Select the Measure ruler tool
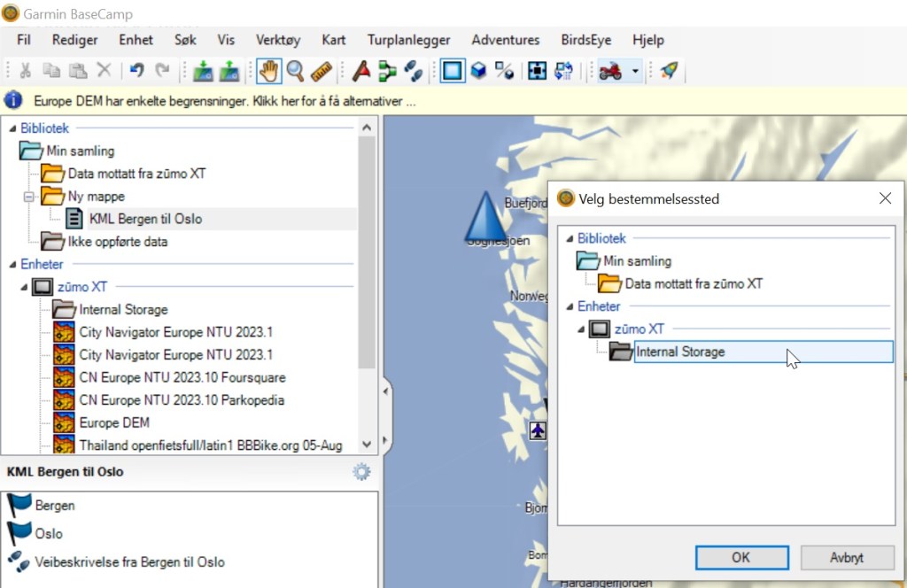The height and width of the screenshot is (588, 907). coord(321,71)
